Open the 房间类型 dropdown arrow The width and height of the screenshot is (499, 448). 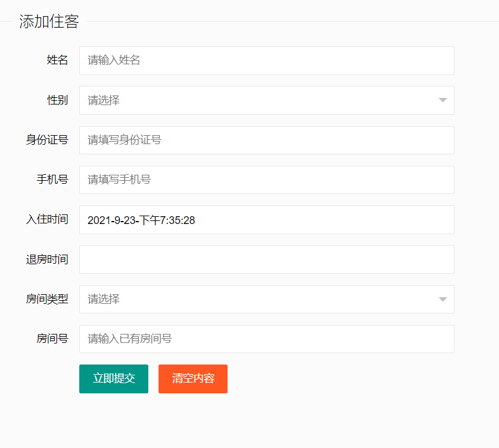pyautogui.click(x=443, y=299)
